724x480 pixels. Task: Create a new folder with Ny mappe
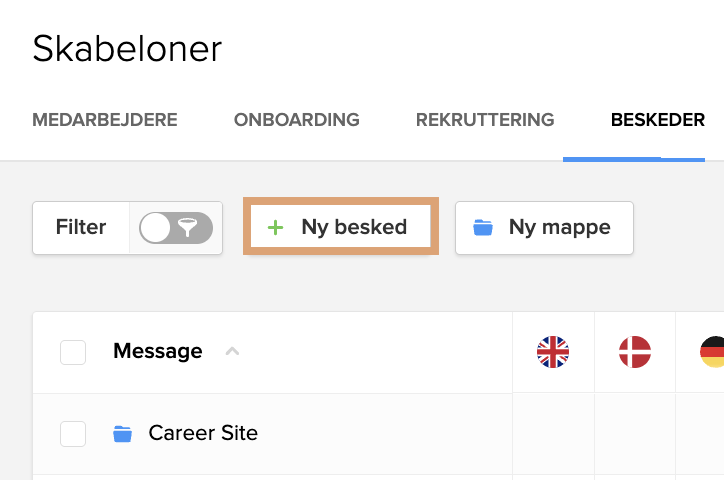coord(544,228)
